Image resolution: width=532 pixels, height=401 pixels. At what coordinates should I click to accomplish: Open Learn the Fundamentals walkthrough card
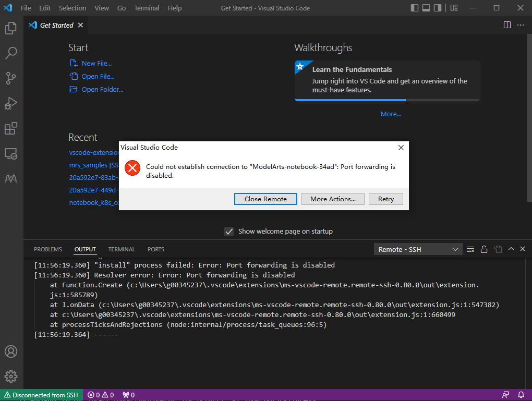387,80
